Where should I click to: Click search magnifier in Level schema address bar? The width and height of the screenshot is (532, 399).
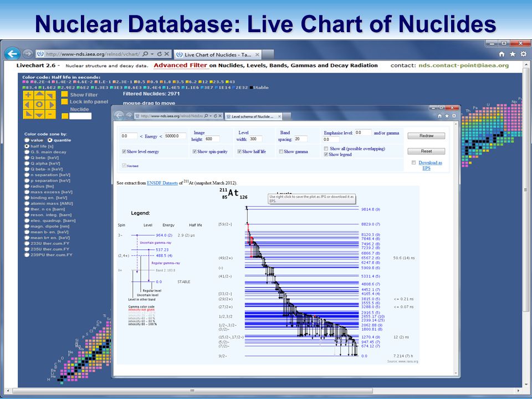(206, 116)
